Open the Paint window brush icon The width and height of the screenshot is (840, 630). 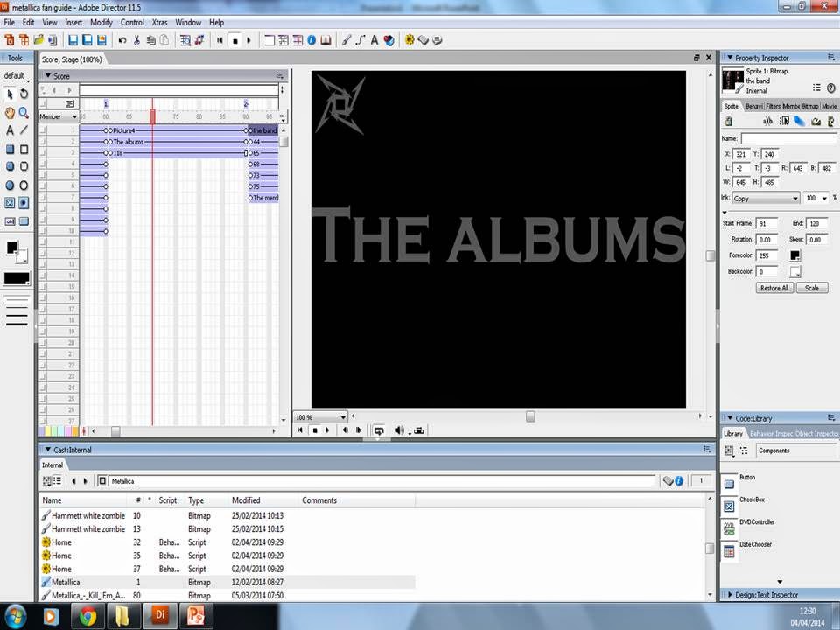click(346, 40)
